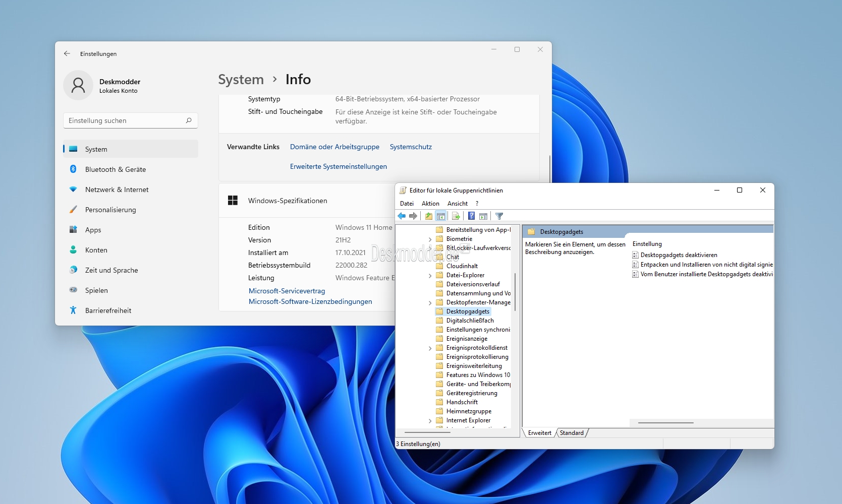
Task: Expand the Internet Explorer folder node
Action: tap(430, 421)
